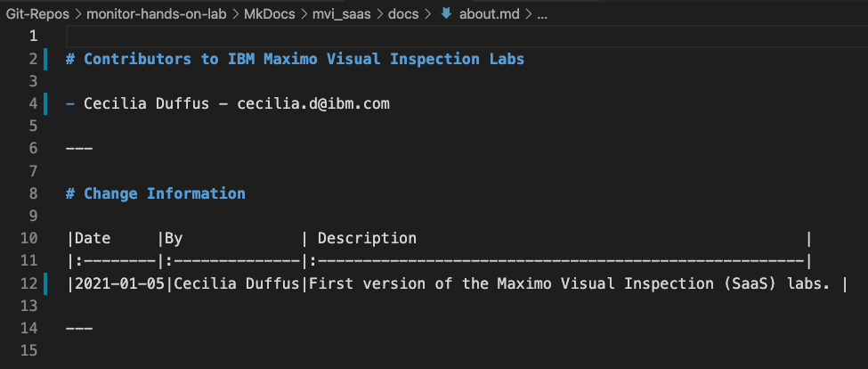This screenshot has height=369, width=868.
Task: Click the about.md breadcrumb file name
Action: [490, 13]
